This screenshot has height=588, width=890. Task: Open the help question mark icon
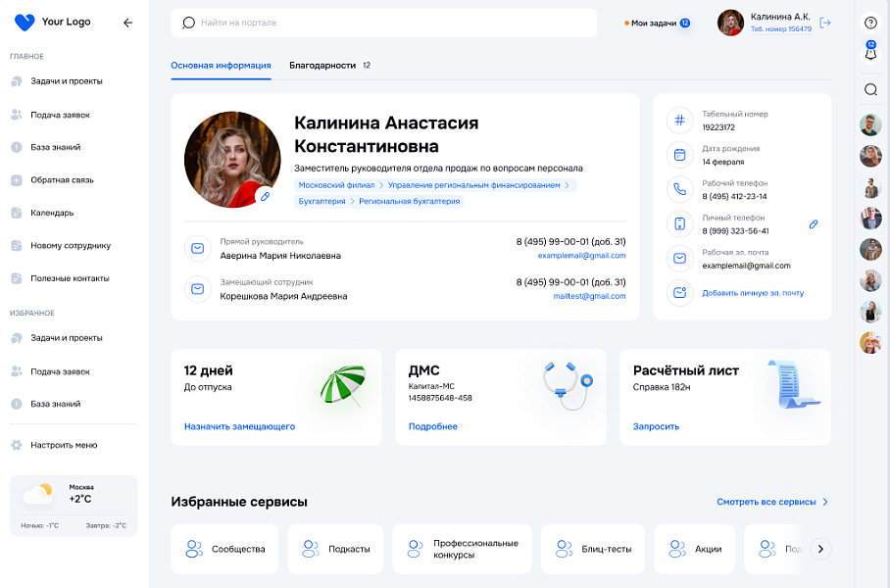click(870, 22)
